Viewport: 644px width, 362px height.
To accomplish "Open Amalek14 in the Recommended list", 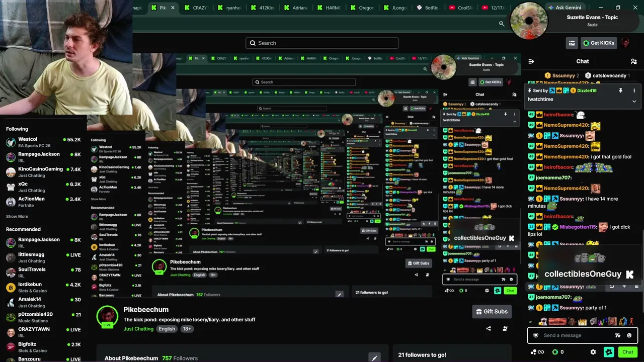I will pyautogui.click(x=43, y=302).
